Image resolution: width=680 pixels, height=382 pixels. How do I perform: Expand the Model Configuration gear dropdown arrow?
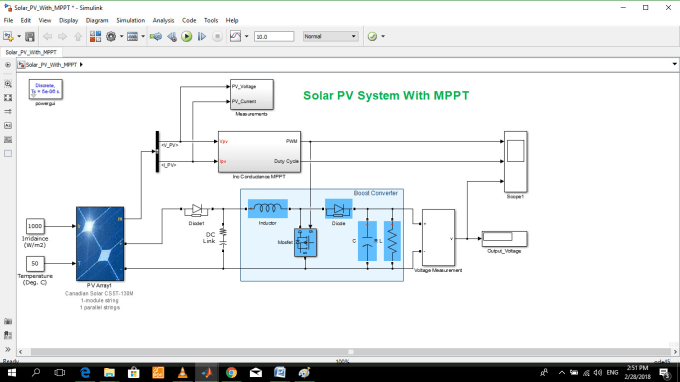(x=121, y=36)
